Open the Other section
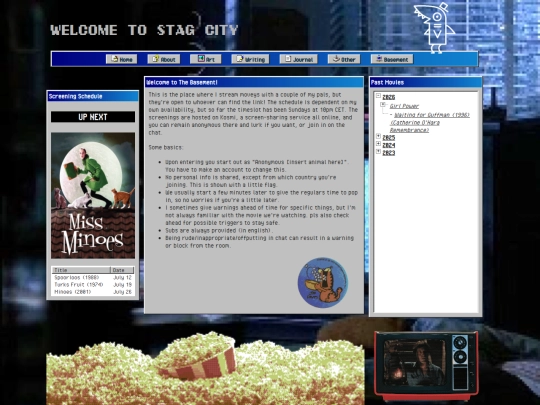This screenshot has width=540, height=405. [x=344, y=59]
